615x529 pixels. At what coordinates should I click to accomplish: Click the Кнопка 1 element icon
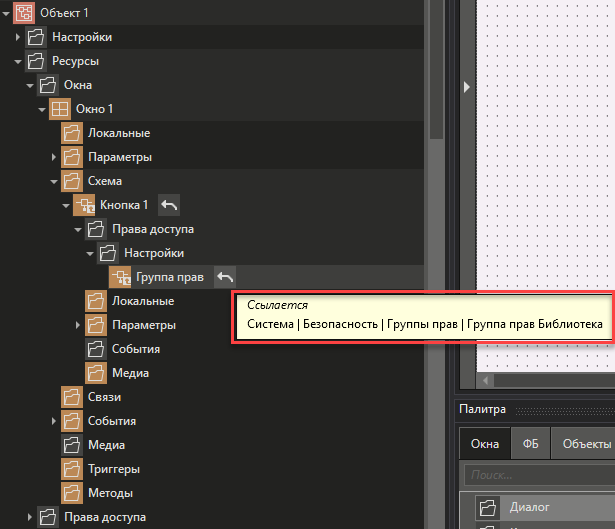pos(83,205)
